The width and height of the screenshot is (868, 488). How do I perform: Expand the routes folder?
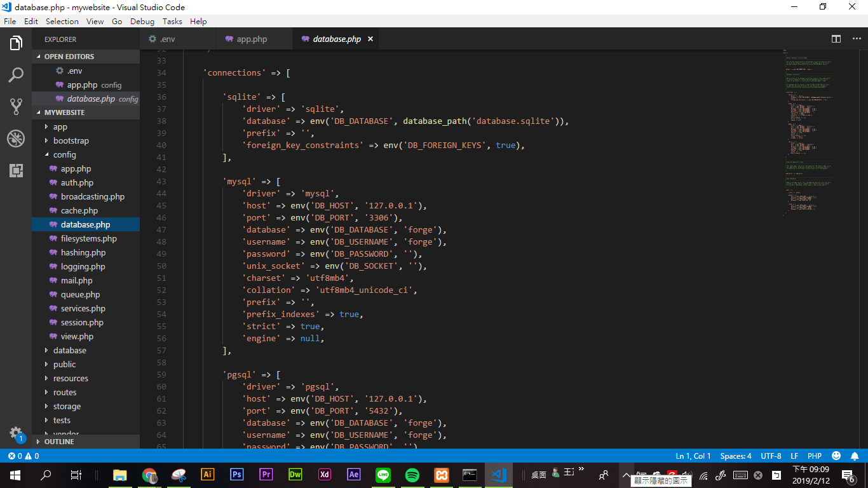point(86,392)
